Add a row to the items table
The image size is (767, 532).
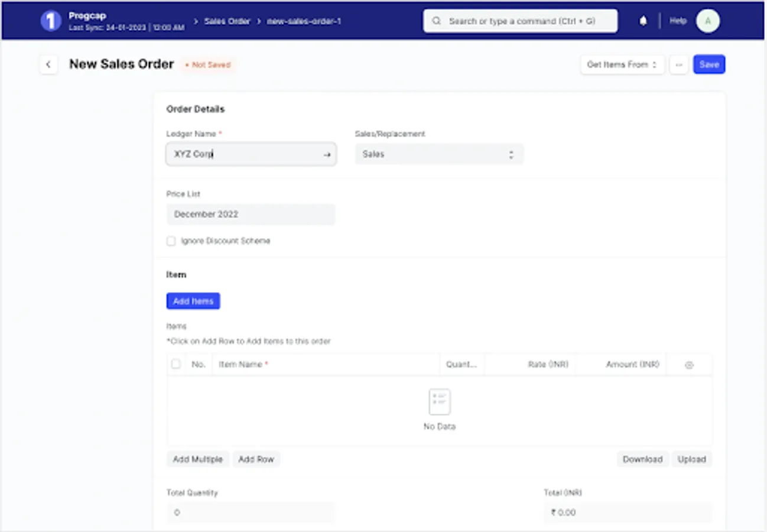point(256,459)
